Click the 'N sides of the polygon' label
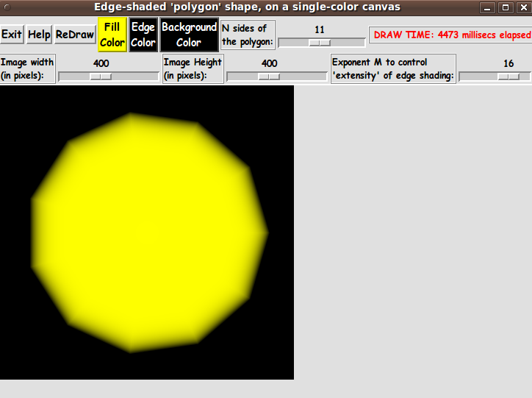This screenshot has height=398, width=532. (x=248, y=35)
